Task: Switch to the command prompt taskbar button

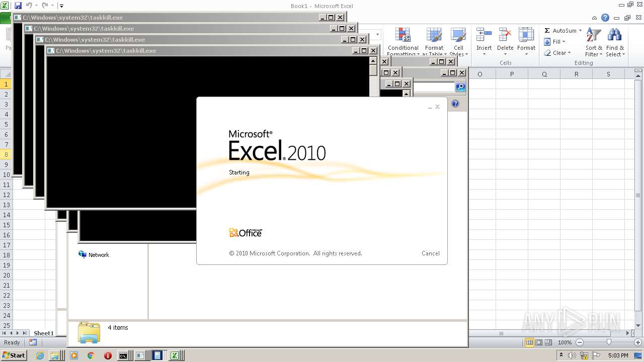Action: (x=123, y=355)
